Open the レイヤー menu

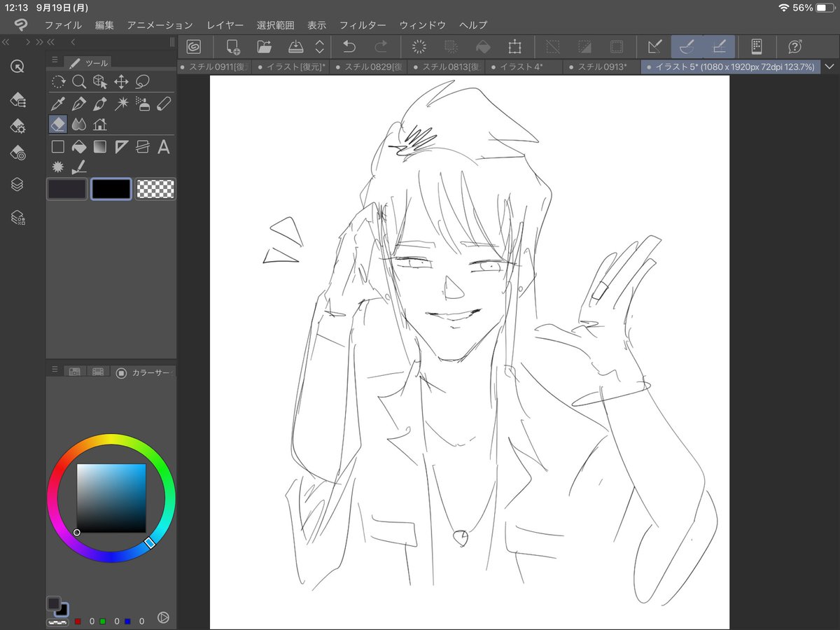point(225,24)
